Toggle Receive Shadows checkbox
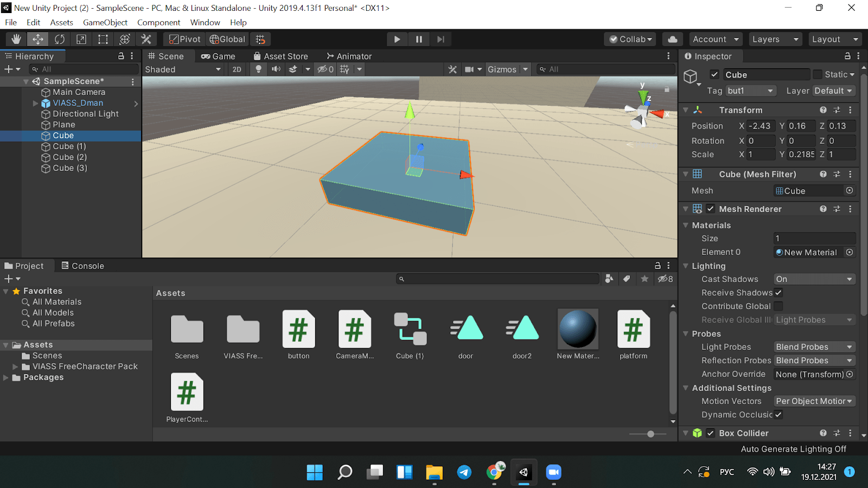Viewport: 868px width, 488px height. point(778,293)
